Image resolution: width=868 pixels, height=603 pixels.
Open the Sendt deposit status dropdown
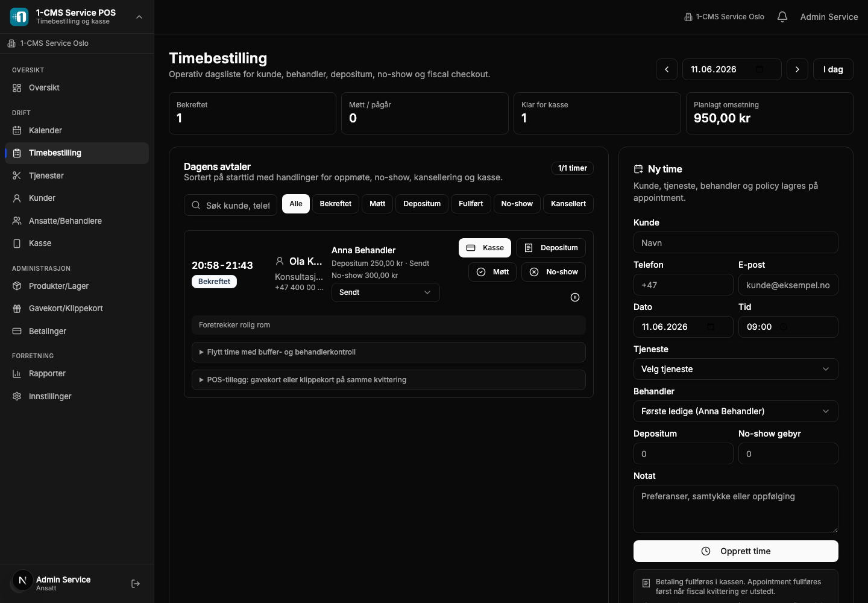tap(386, 292)
